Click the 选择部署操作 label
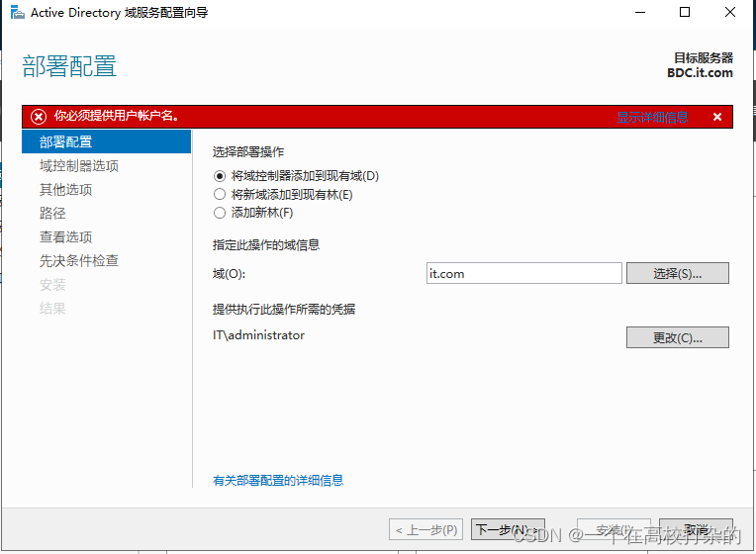This screenshot has width=756, height=554. click(248, 152)
